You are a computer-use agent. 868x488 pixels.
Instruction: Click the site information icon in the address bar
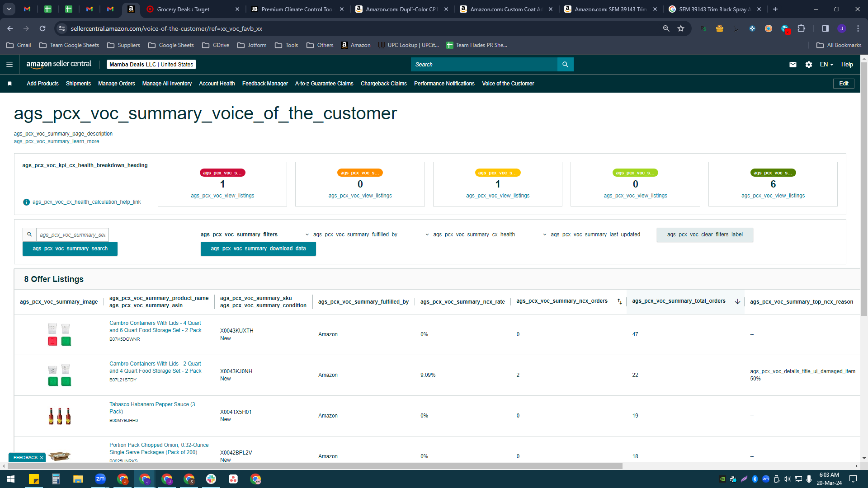[62, 28]
